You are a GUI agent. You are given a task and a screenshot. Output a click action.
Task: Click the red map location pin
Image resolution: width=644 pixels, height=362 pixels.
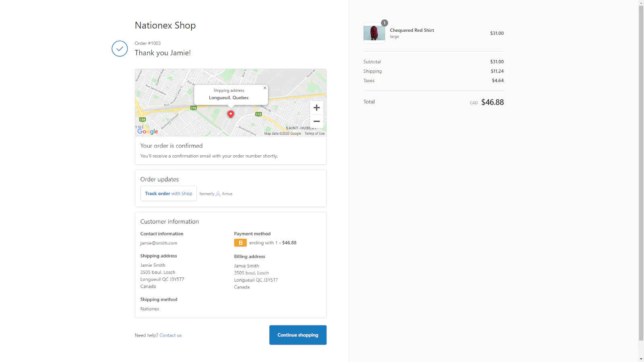point(231,114)
